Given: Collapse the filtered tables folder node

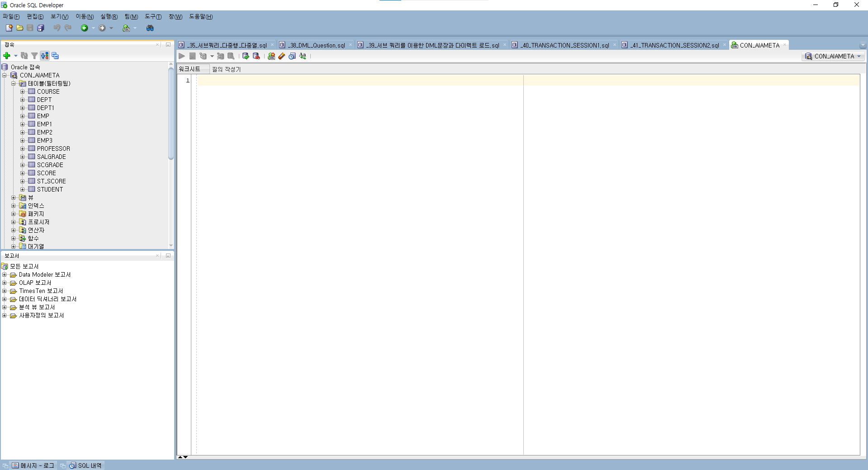Looking at the screenshot, I should point(14,83).
